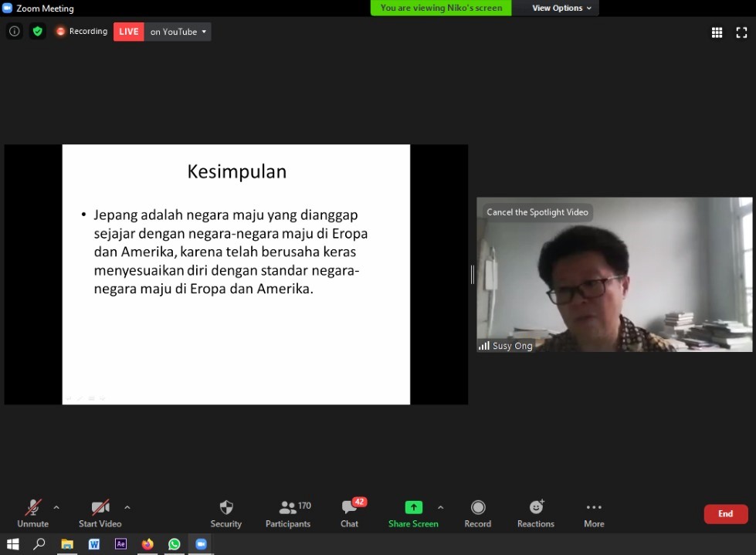This screenshot has height=555, width=756.
Task: Open the Windows Start menu
Action: (x=12, y=544)
